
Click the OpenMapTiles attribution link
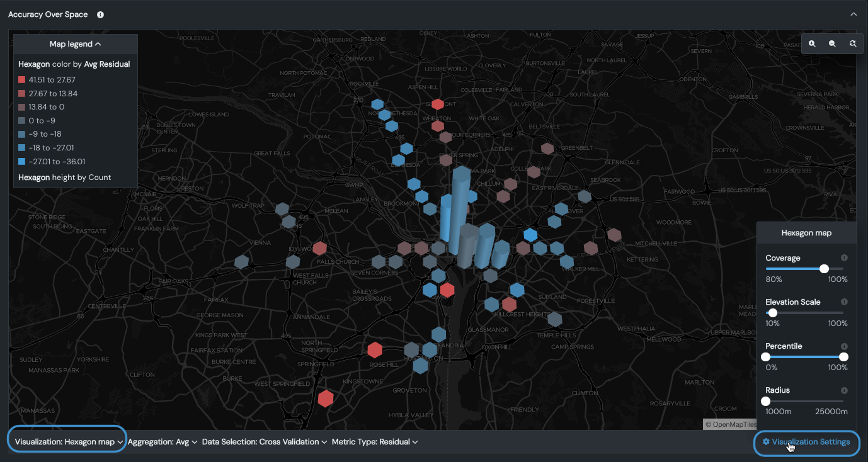[731, 424]
